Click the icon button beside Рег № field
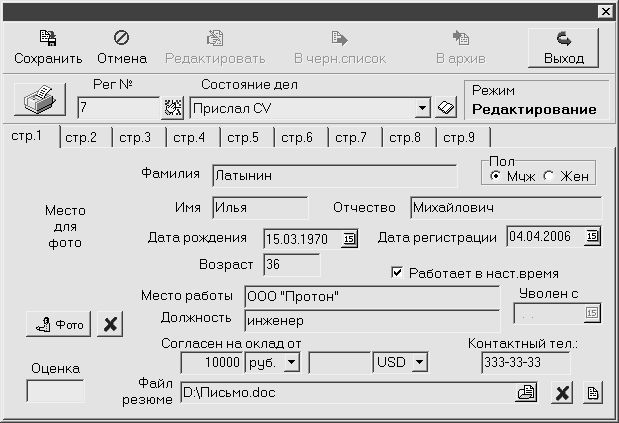This screenshot has height=423, width=619. (173, 108)
